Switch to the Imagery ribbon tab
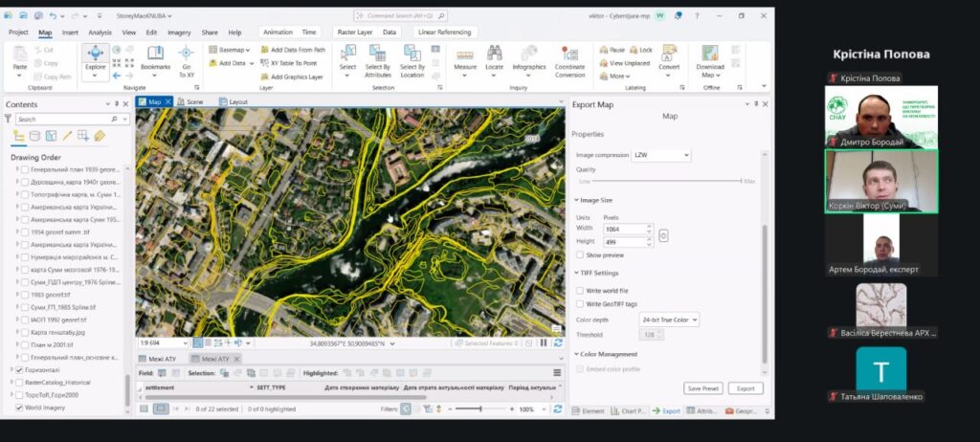The height and width of the screenshot is (442, 980). click(x=179, y=32)
